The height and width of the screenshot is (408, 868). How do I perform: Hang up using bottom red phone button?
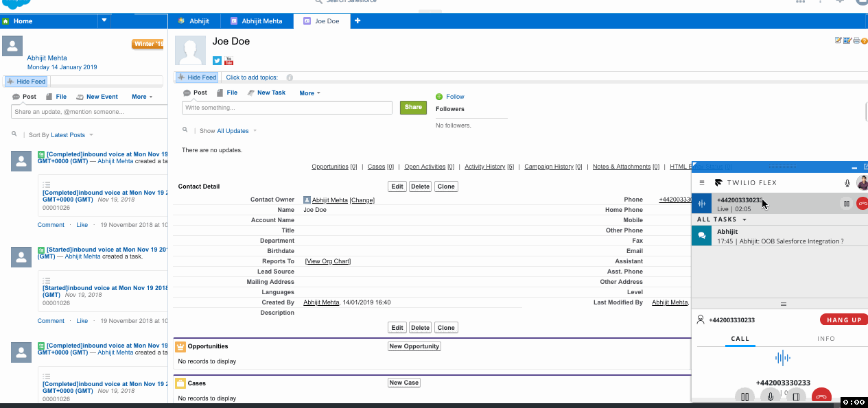[x=821, y=396]
